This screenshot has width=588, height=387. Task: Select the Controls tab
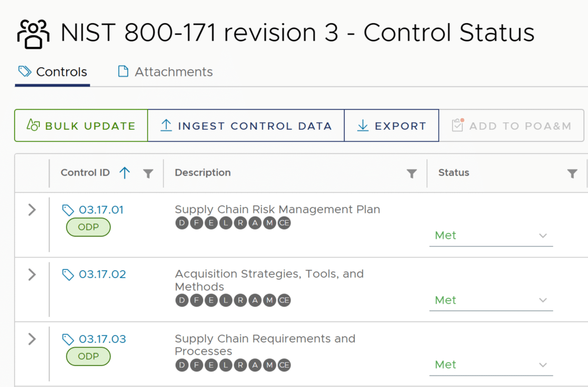tap(53, 72)
